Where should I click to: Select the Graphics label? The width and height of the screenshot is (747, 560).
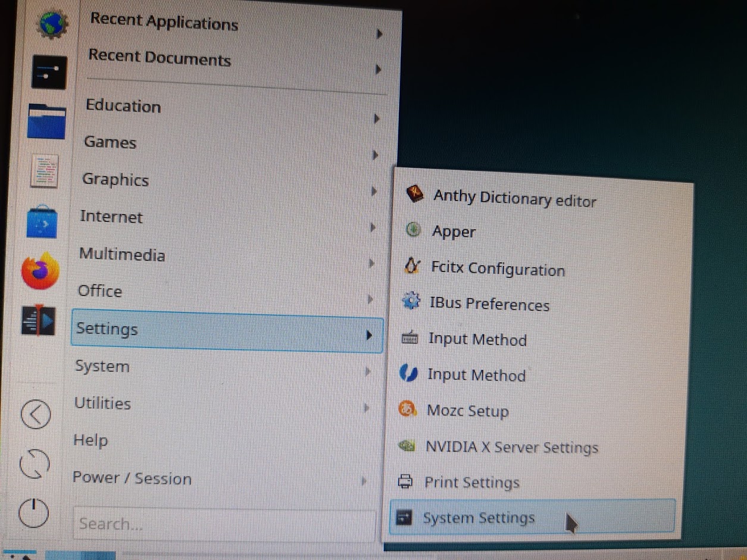click(115, 179)
